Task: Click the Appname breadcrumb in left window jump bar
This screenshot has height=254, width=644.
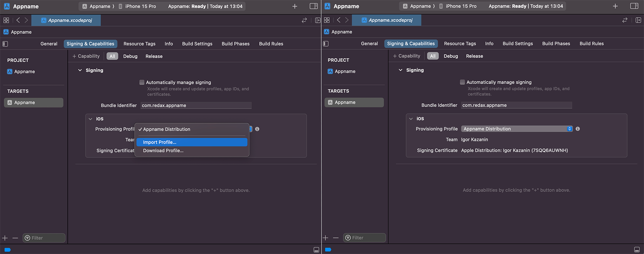Action: tap(18, 32)
